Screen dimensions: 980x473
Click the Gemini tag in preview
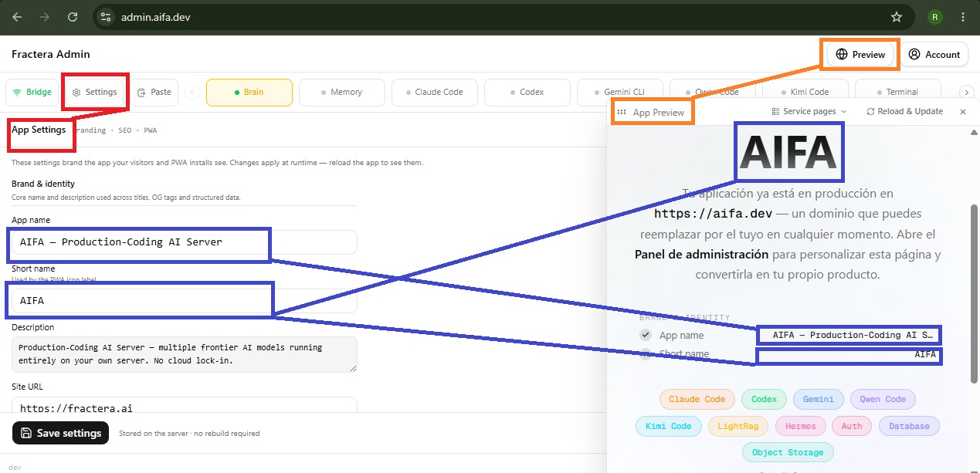[x=818, y=399]
